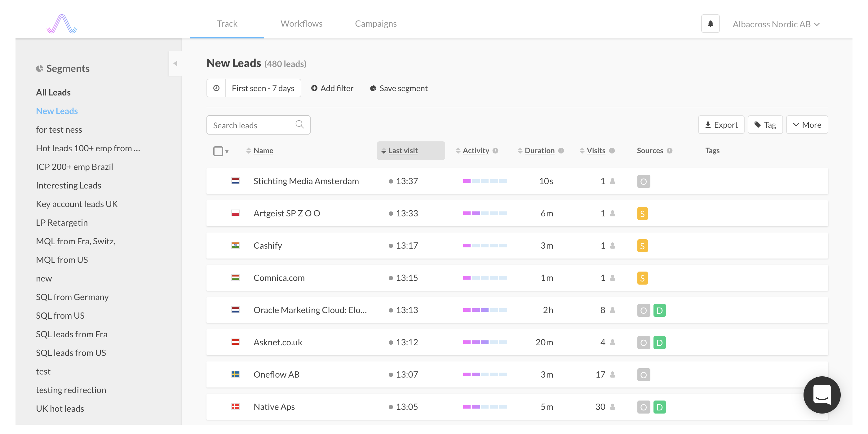Click the Netherlands flag beside Stichting Media Amsterdam
The width and height of the screenshot is (868, 434).
coord(236,181)
